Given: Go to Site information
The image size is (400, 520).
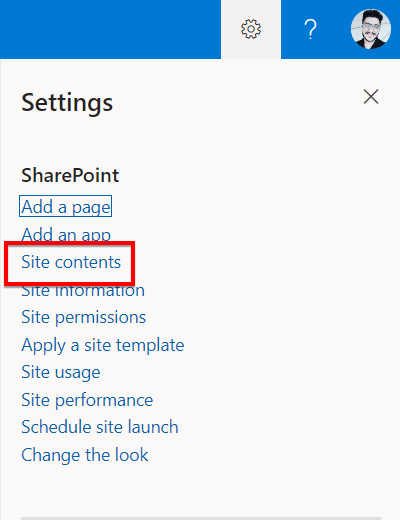Looking at the screenshot, I should [x=83, y=291].
